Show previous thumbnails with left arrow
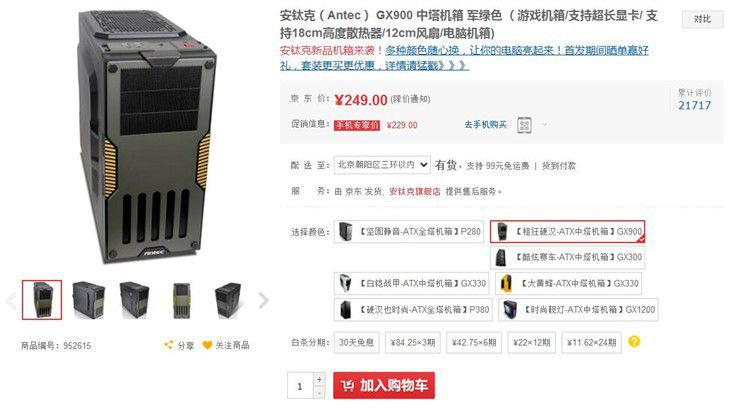Screen dimensions: 730x417 coord(11,300)
